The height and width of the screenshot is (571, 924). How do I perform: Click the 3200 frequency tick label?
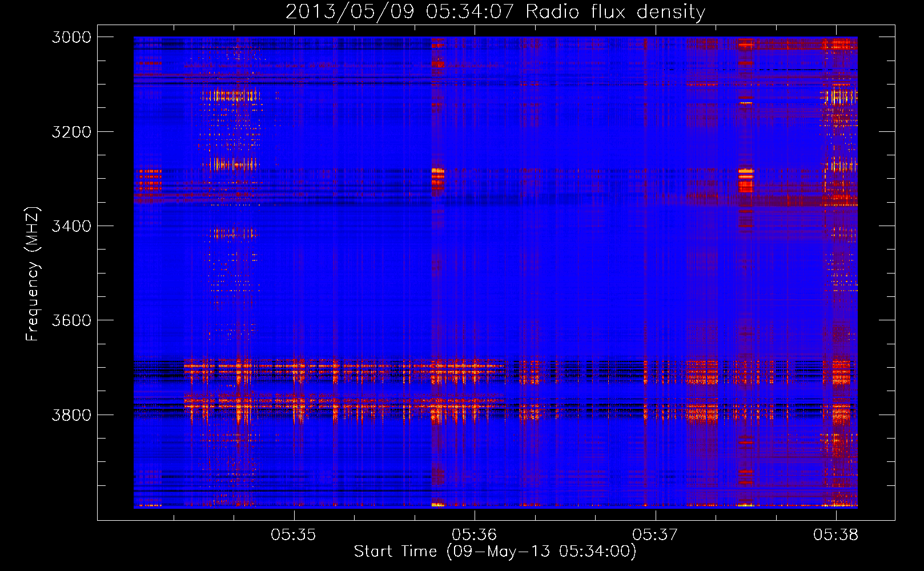coord(71,132)
